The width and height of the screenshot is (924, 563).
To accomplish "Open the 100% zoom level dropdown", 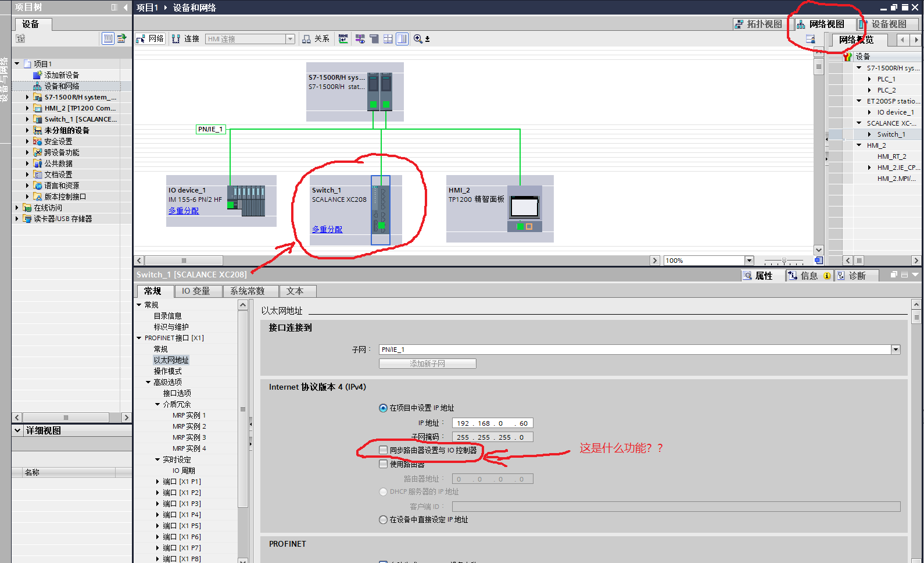I will click(749, 261).
